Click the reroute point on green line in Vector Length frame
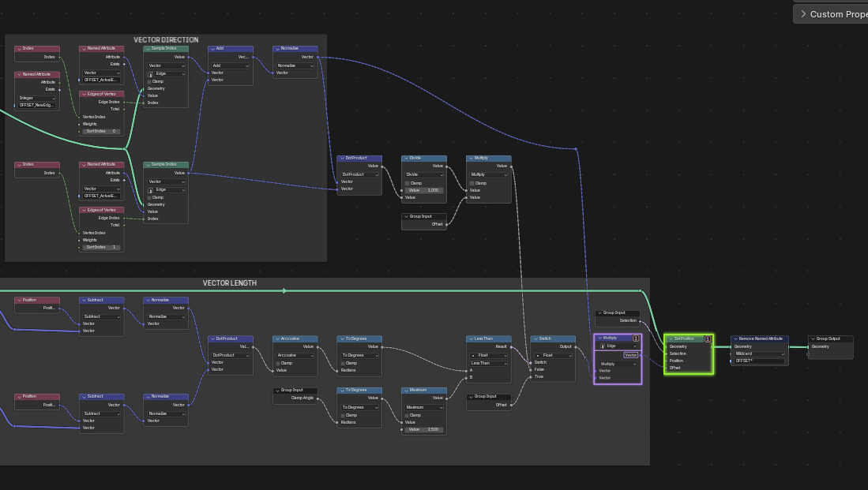Image resolution: width=868 pixels, height=490 pixels. [x=284, y=291]
